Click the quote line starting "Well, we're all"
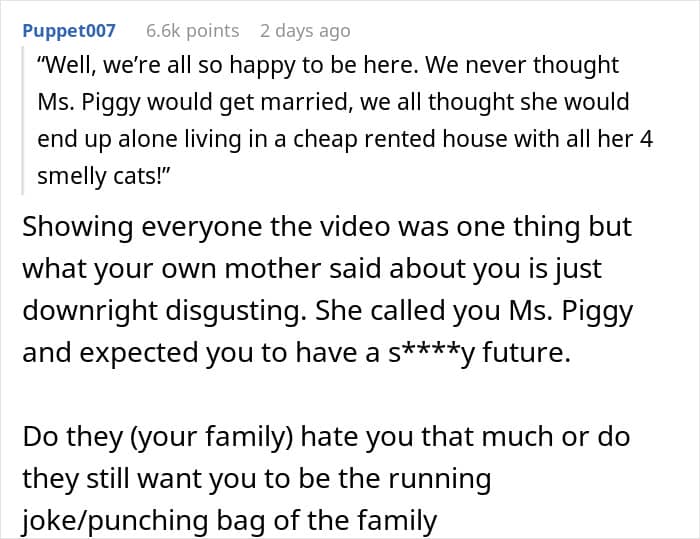 328,66
